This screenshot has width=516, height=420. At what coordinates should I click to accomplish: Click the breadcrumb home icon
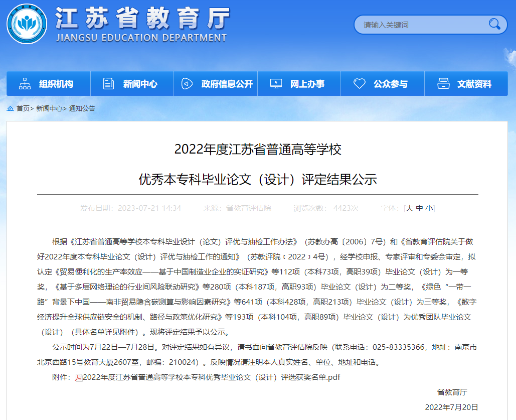tap(11, 108)
